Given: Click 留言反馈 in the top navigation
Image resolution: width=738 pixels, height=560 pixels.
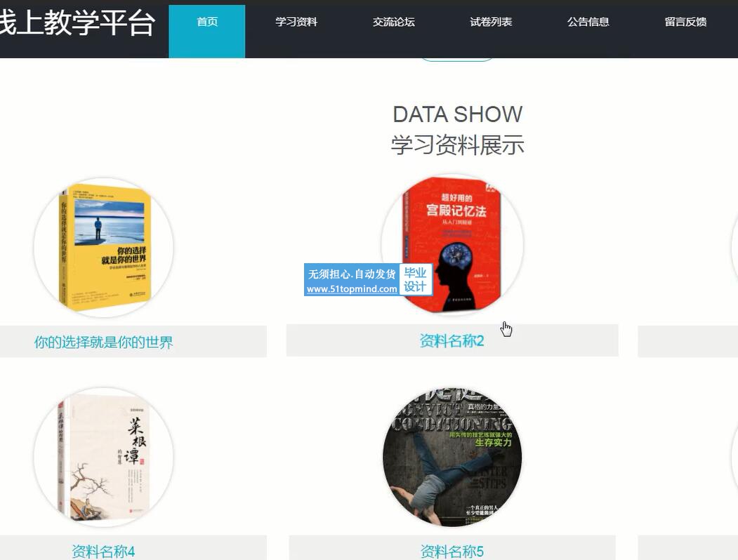Looking at the screenshot, I should [686, 22].
